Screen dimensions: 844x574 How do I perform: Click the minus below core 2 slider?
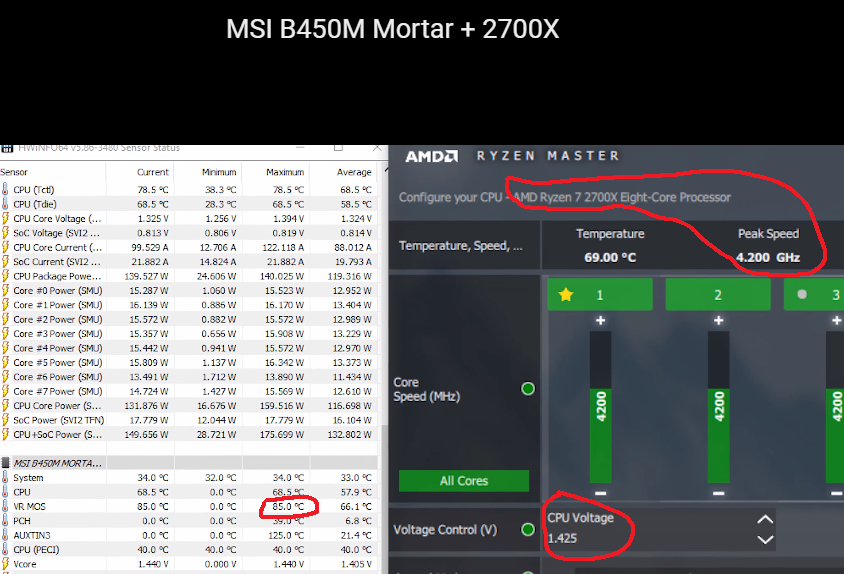pos(719,493)
